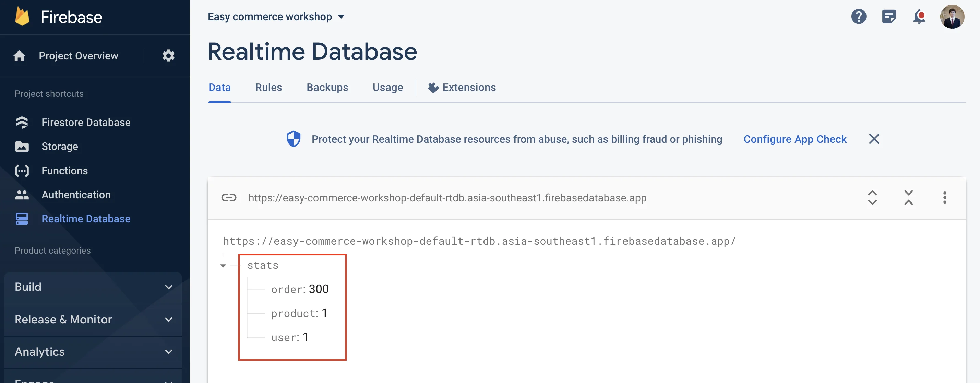
Task: Click the user value 1
Action: (306, 337)
